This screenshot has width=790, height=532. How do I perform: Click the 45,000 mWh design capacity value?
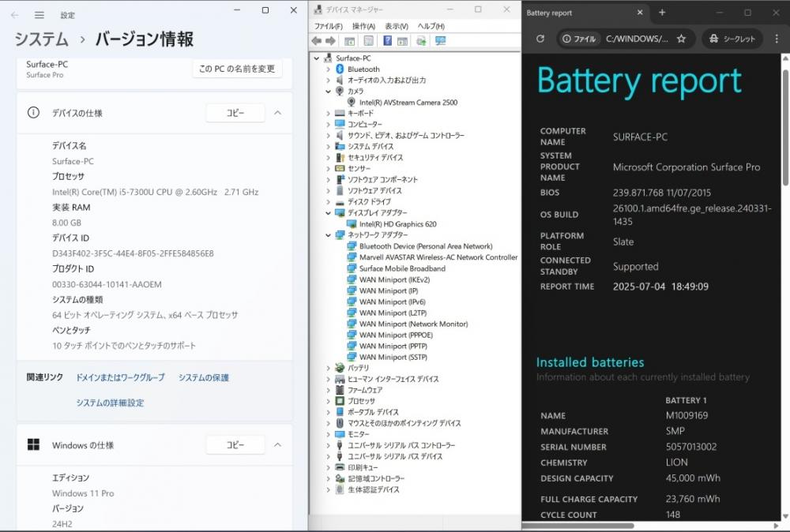tap(693, 478)
